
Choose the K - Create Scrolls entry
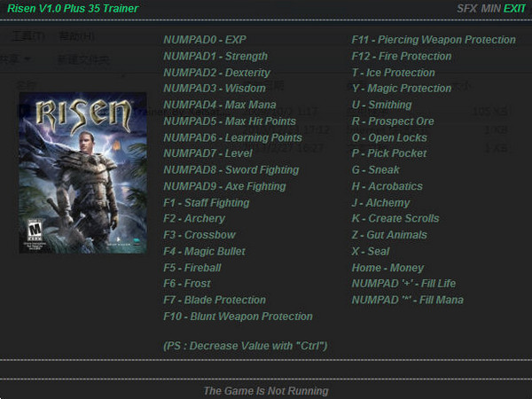click(395, 218)
